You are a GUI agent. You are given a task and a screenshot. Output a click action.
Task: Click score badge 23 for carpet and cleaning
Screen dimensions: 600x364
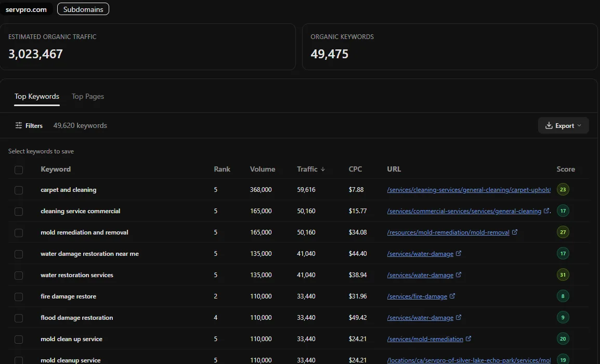[563, 189]
